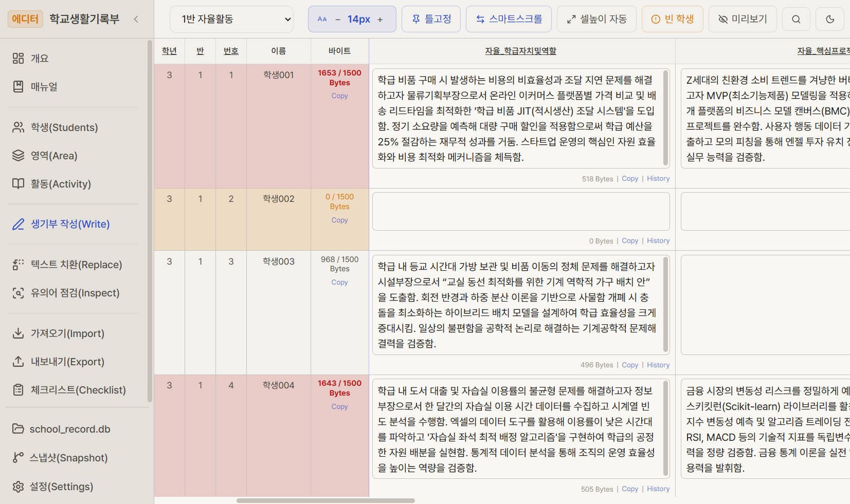This screenshot has height=504, width=850.
Task: Copy 학생001's 518 Bytes cell text
Action: [630, 178]
